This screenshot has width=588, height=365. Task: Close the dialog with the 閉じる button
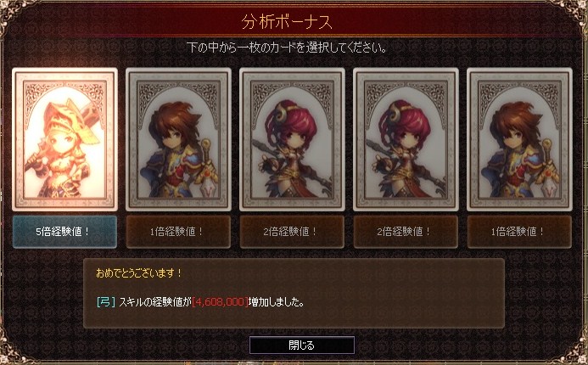(x=302, y=345)
